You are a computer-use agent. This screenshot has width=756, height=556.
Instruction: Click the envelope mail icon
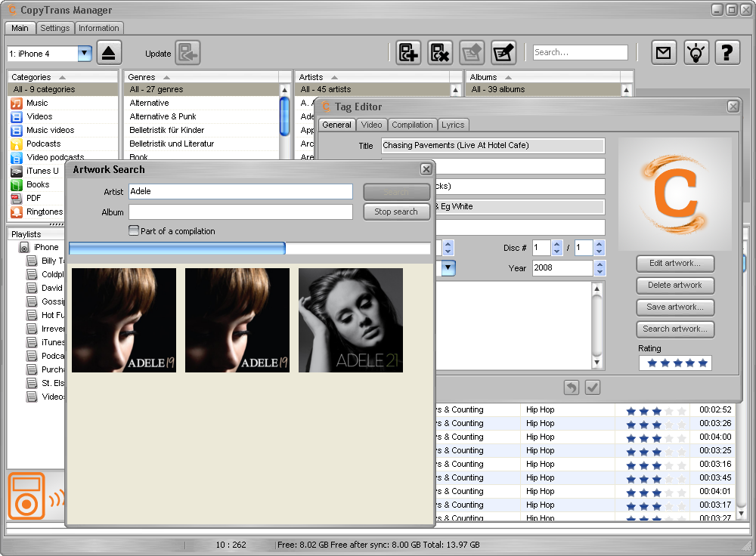(x=664, y=53)
